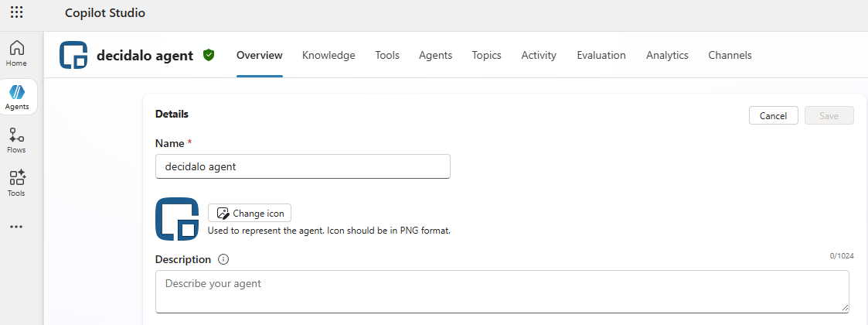Viewport: 868px width, 325px height.
Task: Click the three-dot more sidebar menu
Action: click(16, 227)
